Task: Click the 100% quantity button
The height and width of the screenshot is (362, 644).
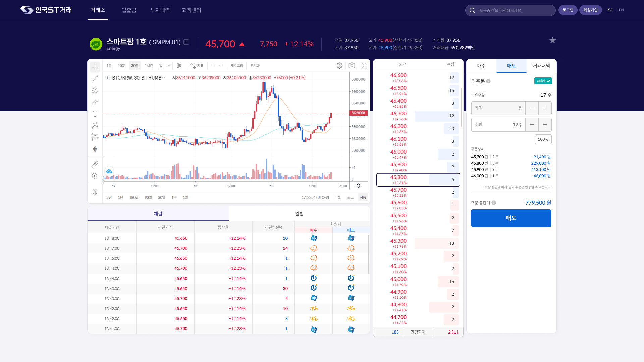Action: coord(543,139)
